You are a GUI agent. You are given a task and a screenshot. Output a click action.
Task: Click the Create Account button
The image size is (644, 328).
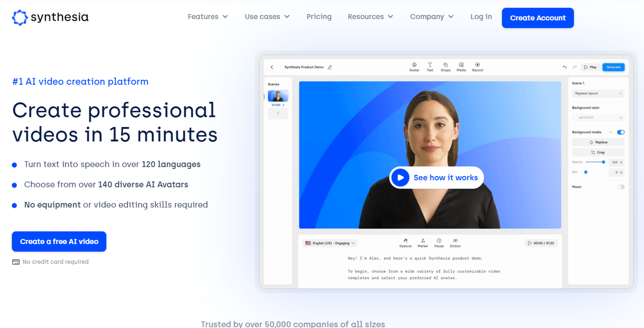pos(538,18)
